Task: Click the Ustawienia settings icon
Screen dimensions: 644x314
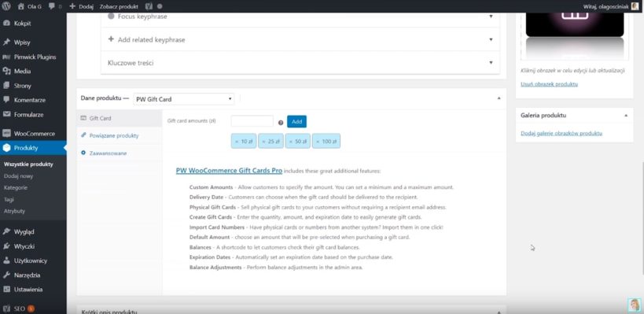Action: click(x=6, y=290)
